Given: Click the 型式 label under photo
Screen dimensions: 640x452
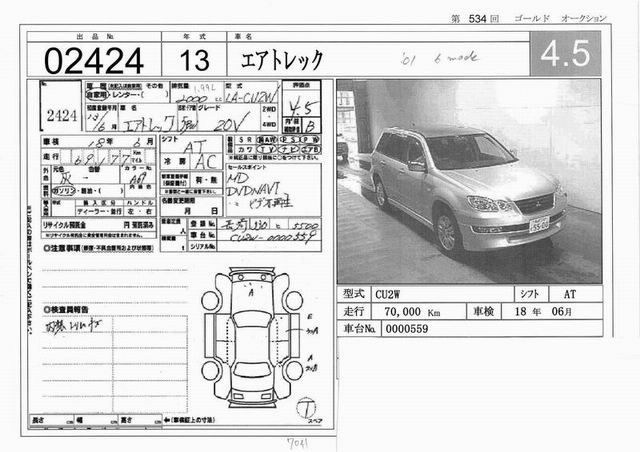Looking at the screenshot, I should pos(353,294).
